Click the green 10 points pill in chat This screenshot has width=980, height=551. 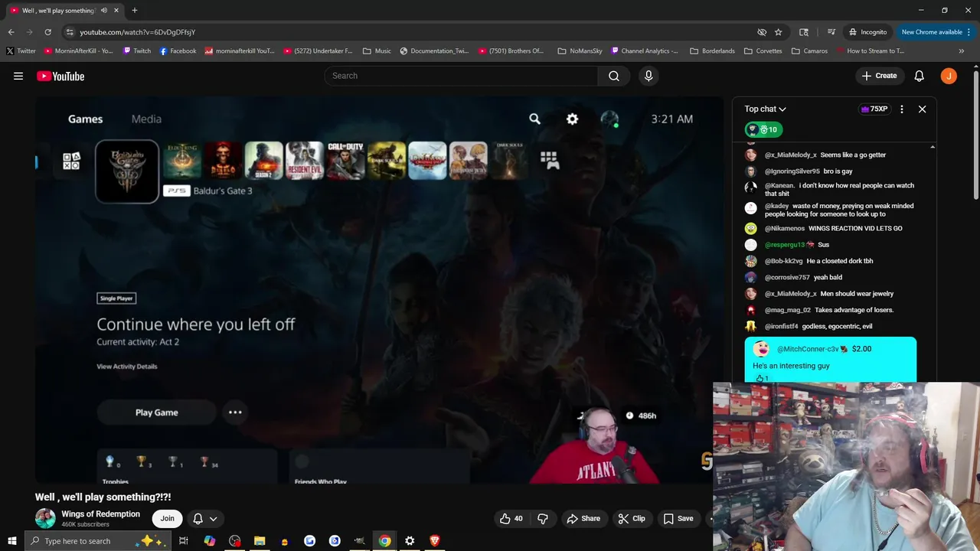[x=764, y=129]
